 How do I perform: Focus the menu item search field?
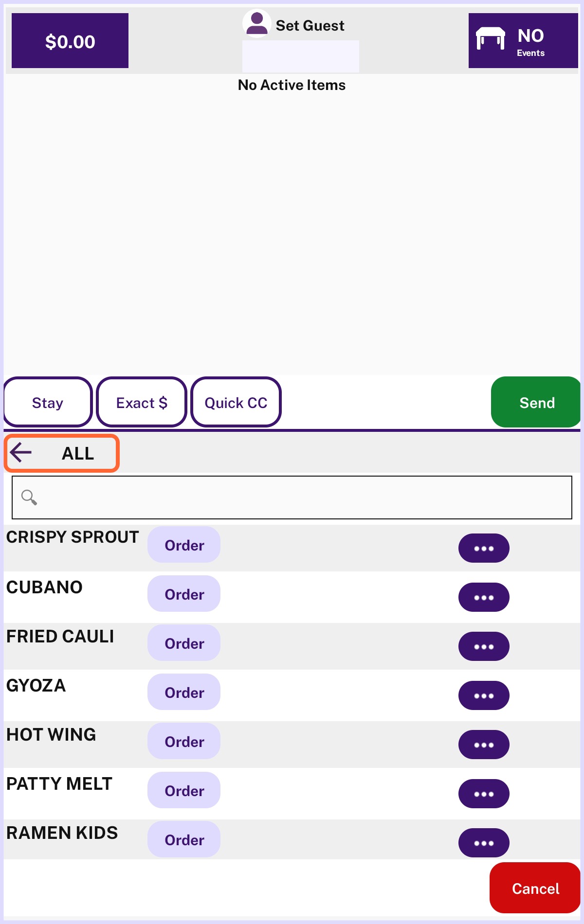click(302, 497)
